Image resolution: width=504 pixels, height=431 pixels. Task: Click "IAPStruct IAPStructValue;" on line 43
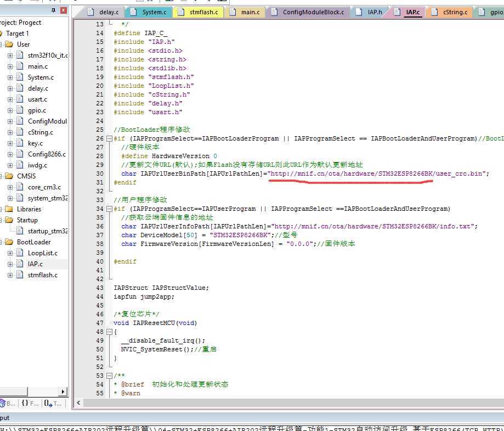point(161,288)
